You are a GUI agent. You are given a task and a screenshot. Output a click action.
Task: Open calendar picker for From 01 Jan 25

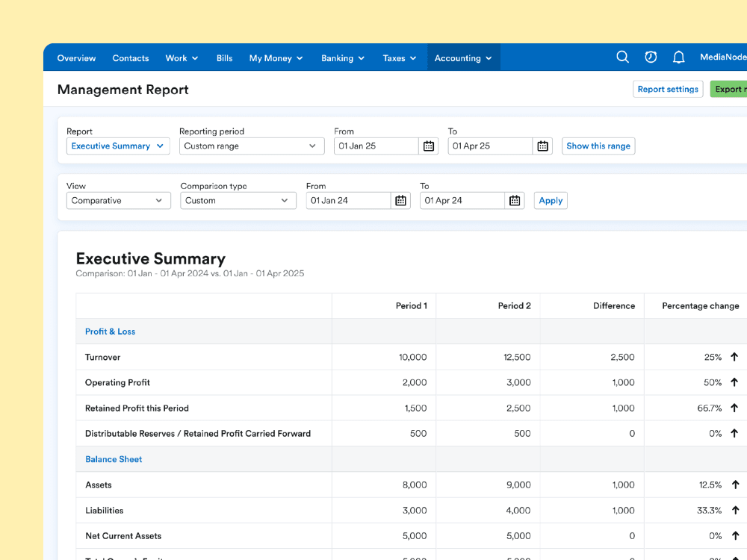(429, 146)
